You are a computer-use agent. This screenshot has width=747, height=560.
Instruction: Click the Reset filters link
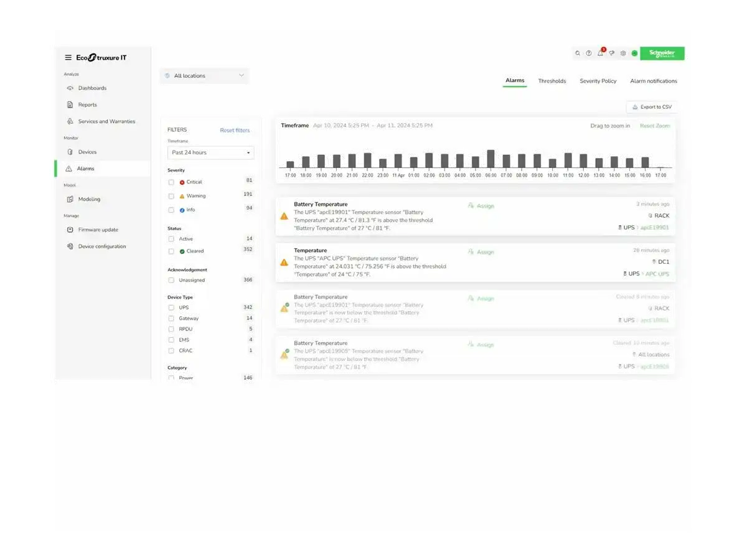coord(235,130)
